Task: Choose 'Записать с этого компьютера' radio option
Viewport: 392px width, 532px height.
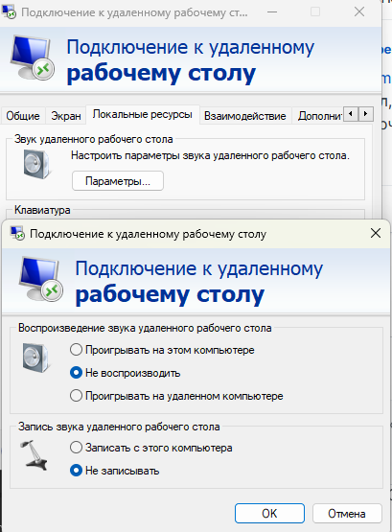Action: (150, 448)
